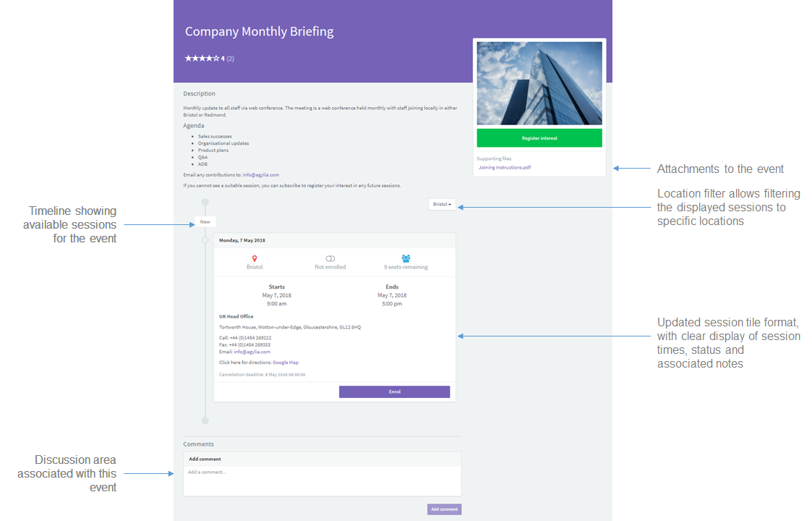Click the blue seats remaining group icon

pyautogui.click(x=406, y=257)
